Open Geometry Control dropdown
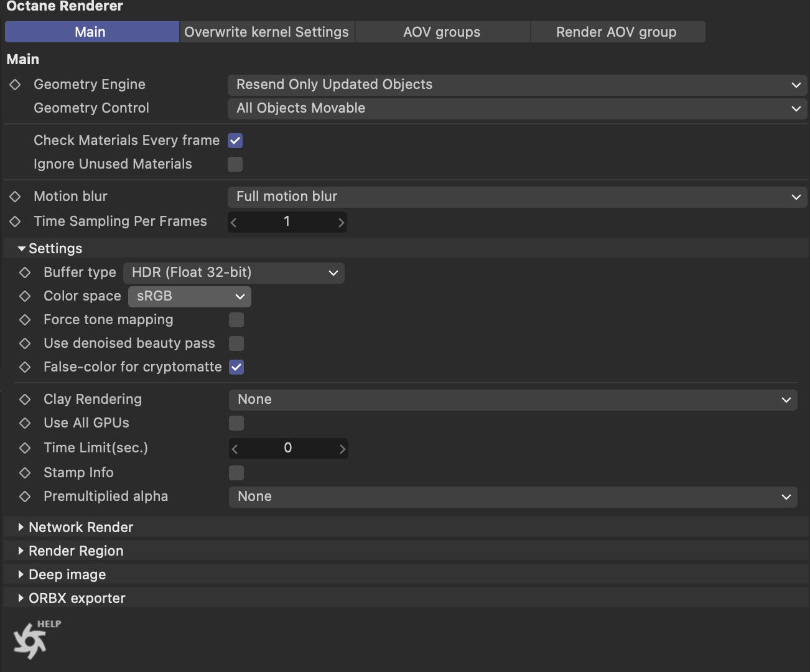810x672 pixels. 518,108
